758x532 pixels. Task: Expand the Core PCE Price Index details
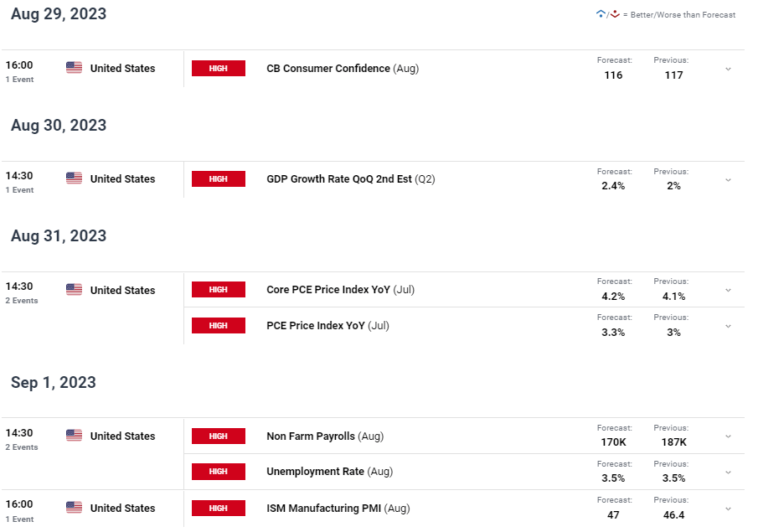click(728, 290)
